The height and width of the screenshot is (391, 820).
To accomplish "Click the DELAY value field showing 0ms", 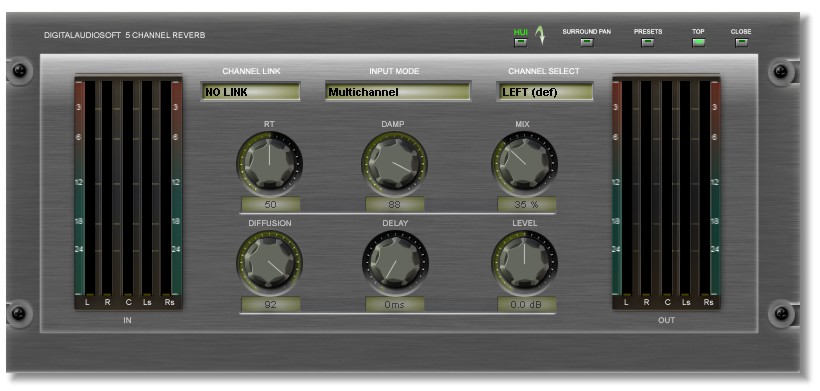I will [394, 305].
